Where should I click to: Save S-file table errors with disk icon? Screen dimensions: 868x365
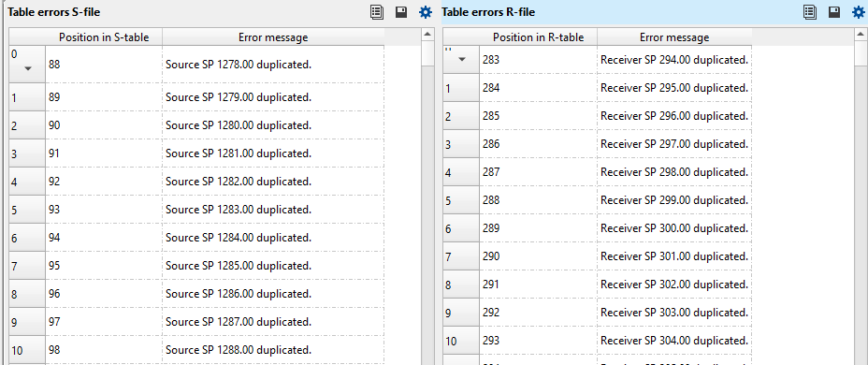click(401, 12)
